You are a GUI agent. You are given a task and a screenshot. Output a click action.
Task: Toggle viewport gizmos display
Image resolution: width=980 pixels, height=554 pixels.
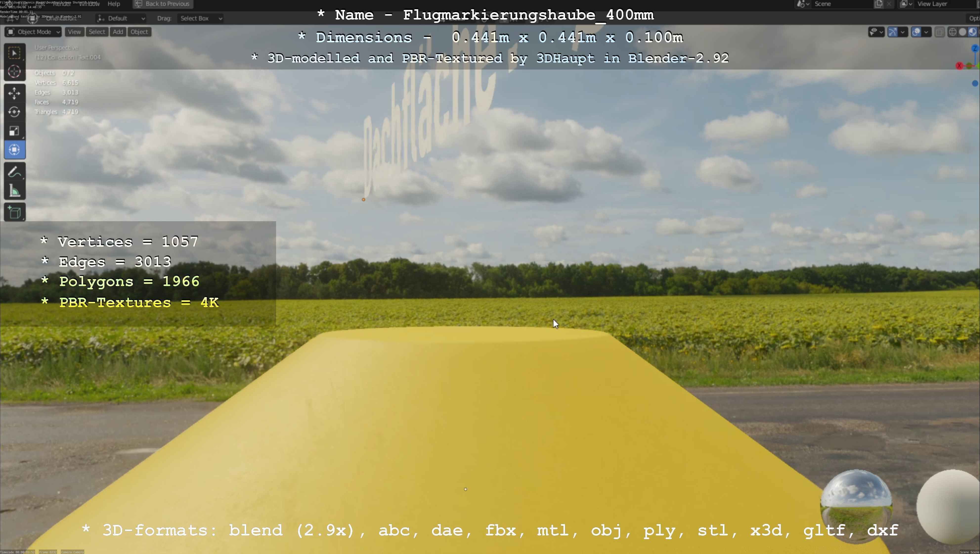coord(893,32)
